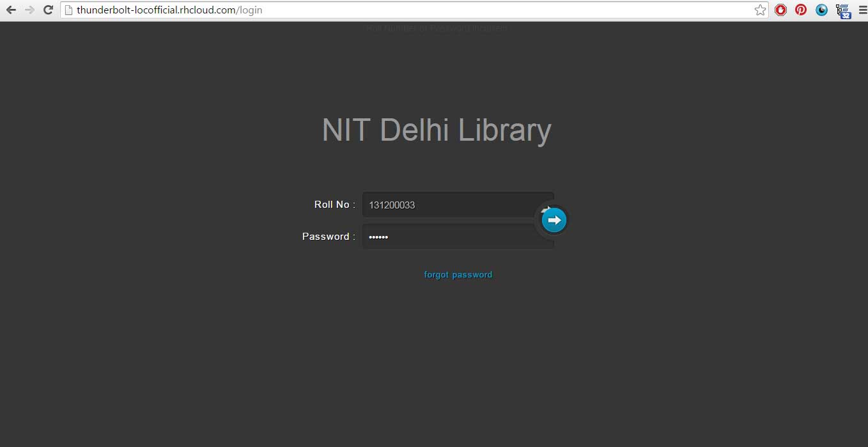Click the page icon in the address bar
This screenshot has width=868, height=447.
click(68, 10)
